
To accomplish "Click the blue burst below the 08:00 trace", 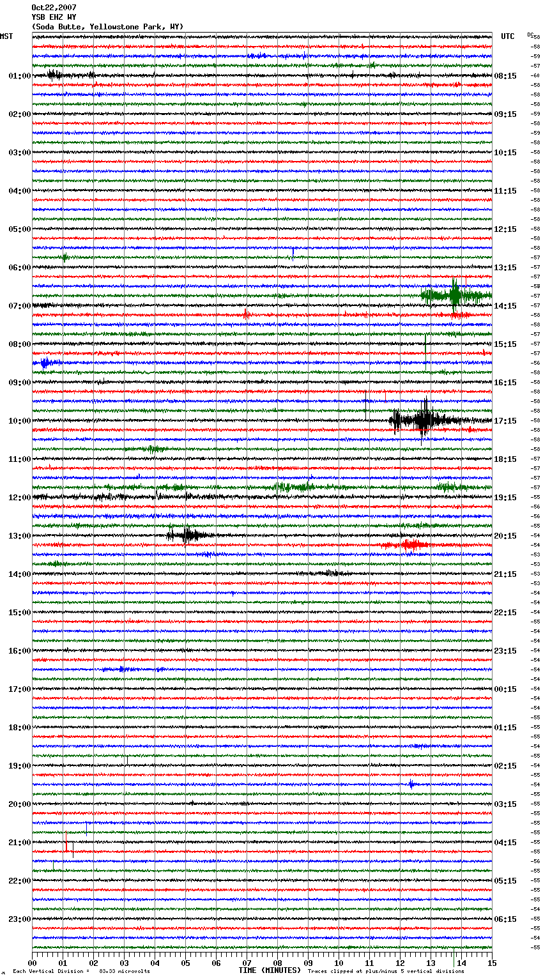I will point(46,363).
